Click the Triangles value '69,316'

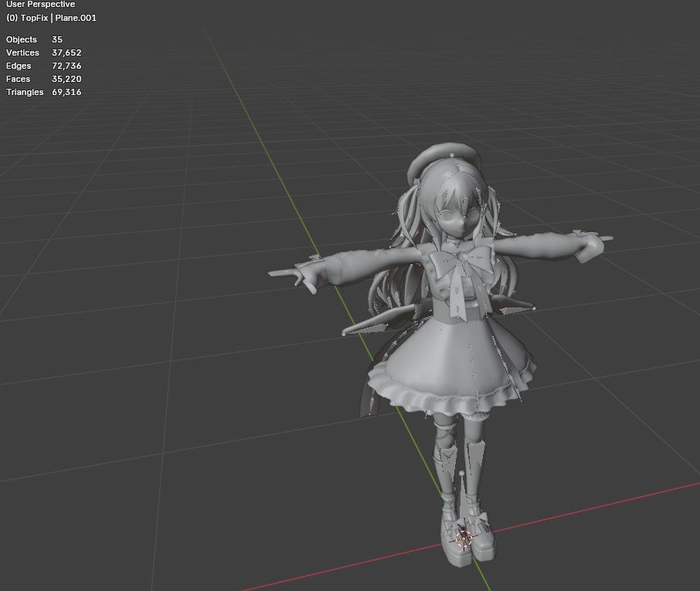66,92
